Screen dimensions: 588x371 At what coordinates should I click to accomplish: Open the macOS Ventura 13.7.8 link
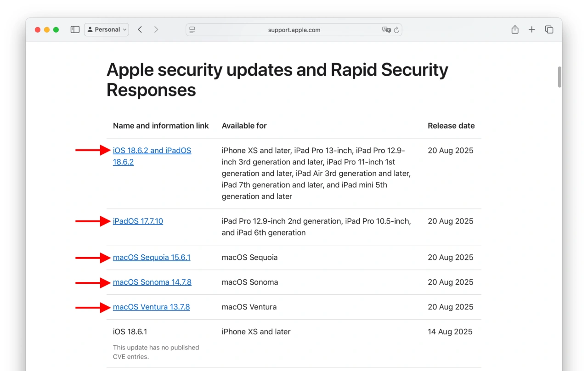pyautogui.click(x=151, y=307)
